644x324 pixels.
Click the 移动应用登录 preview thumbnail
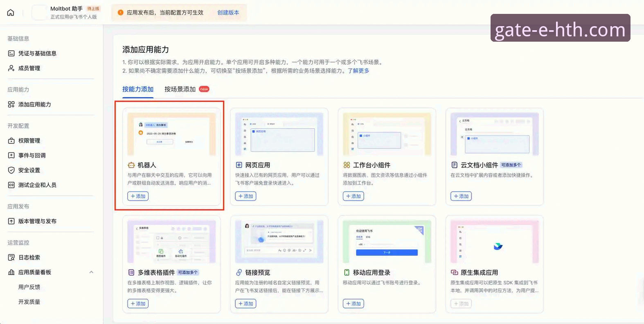click(x=387, y=242)
